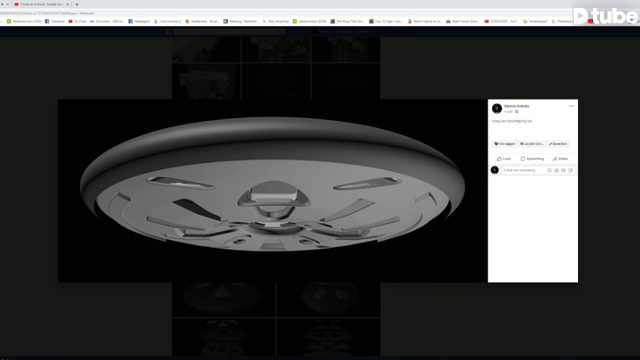Open the 'How To Fight' bookmark
Image resolution: width=640 pixels, height=360 pixels.
(387, 21)
